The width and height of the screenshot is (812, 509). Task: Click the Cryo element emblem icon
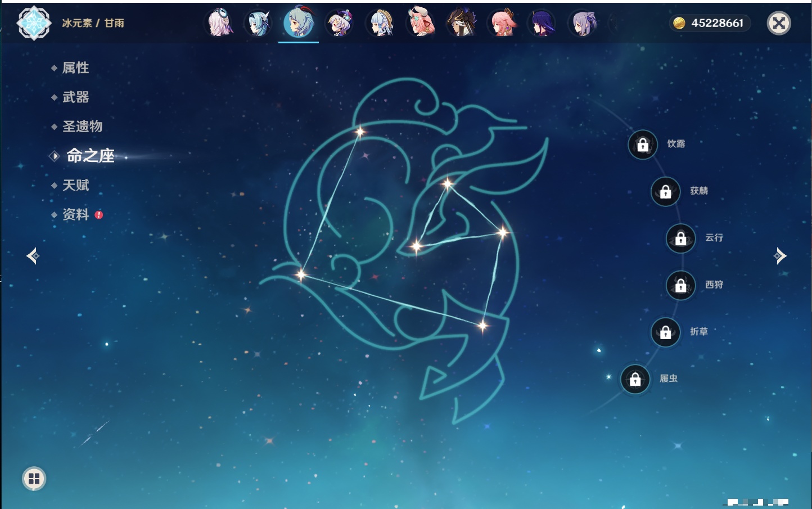tap(34, 23)
